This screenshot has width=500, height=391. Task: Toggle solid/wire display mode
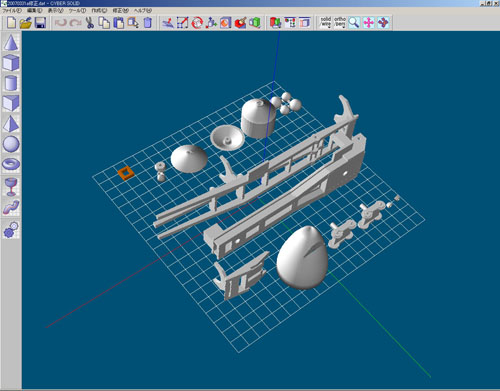coord(325,23)
